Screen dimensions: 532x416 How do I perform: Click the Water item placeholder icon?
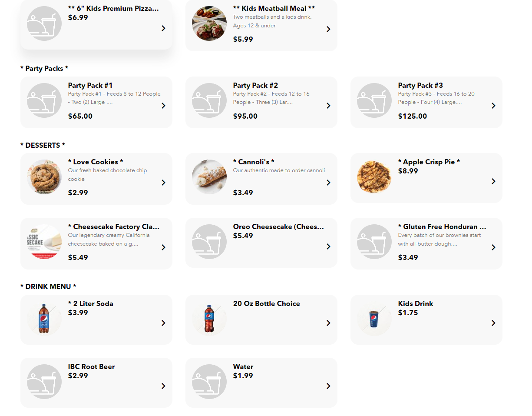(209, 382)
